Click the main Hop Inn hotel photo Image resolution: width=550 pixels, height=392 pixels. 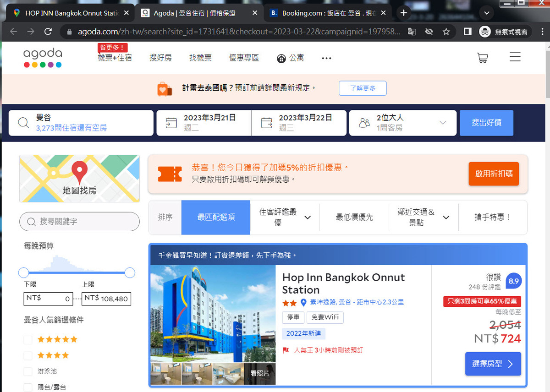(x=213, y=314)
